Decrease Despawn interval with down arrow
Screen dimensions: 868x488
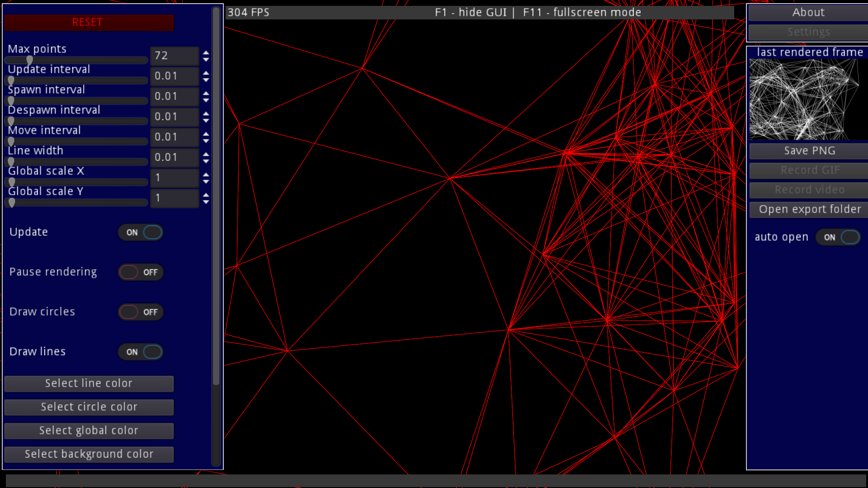click(206, 121)
